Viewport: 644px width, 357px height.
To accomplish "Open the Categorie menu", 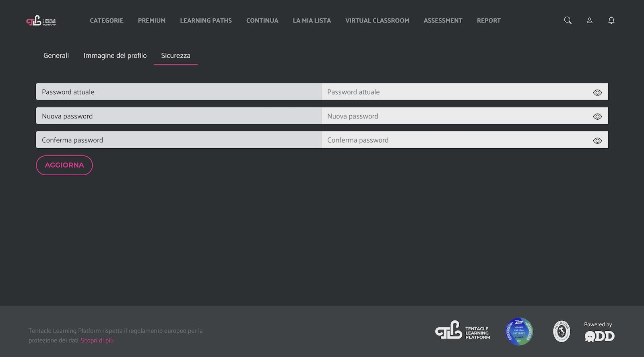I will click(x=106, y=21).
